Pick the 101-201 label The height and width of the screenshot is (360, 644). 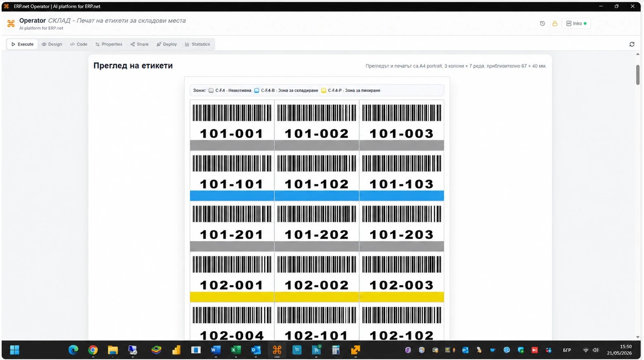[x=232, y=226]
